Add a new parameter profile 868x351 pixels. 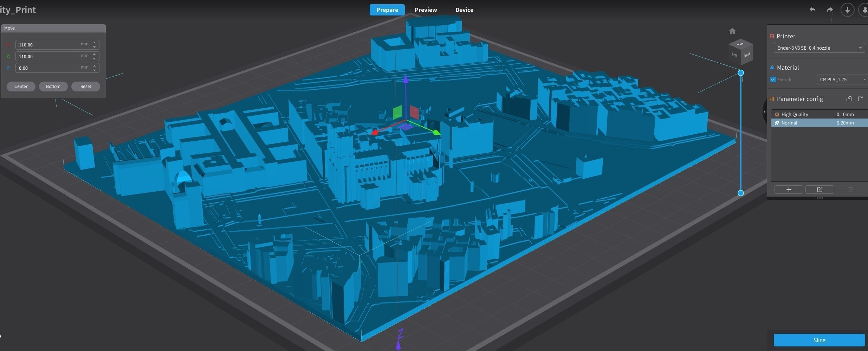point(789,190)
